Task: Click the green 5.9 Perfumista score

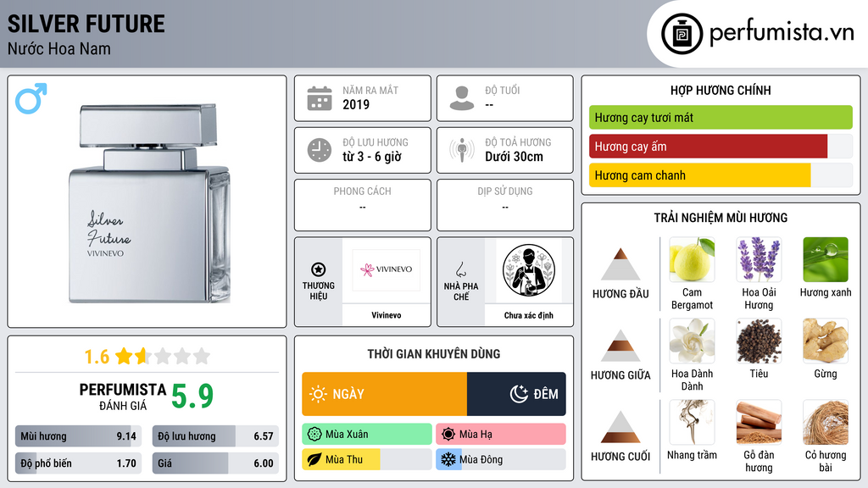Action: coord(192,396)
